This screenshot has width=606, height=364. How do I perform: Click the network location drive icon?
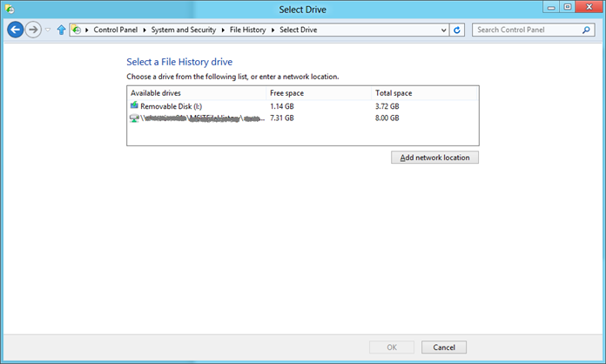134,118
